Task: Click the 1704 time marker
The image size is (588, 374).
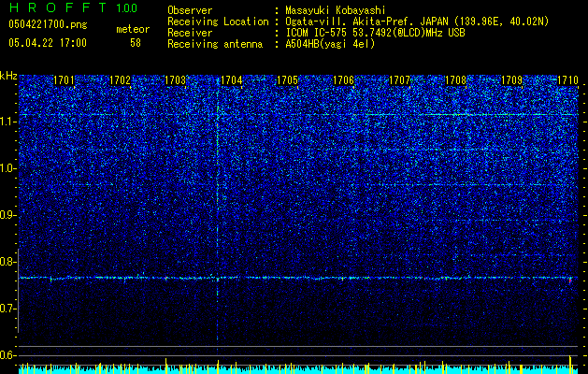Action: pos(232,80)
